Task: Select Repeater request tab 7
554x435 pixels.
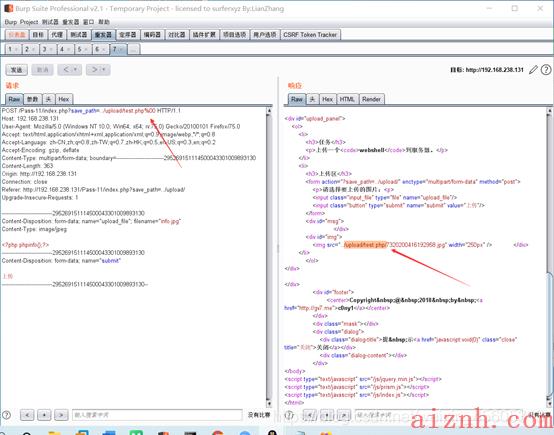Action: pos(118,49)
